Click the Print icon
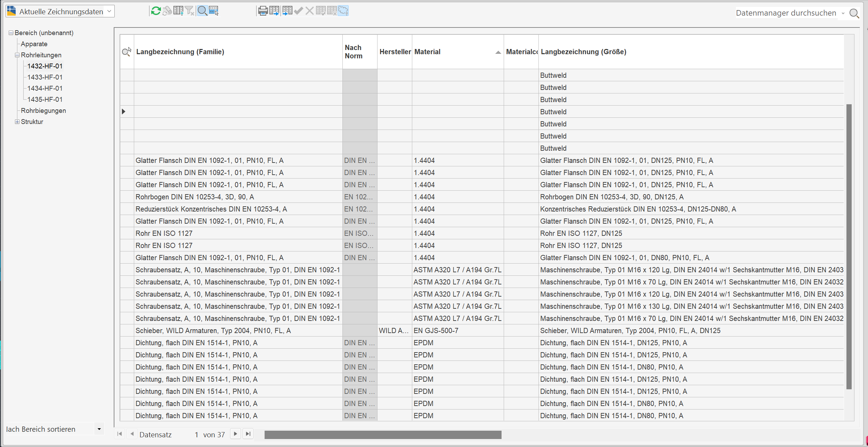 [263, 11]
